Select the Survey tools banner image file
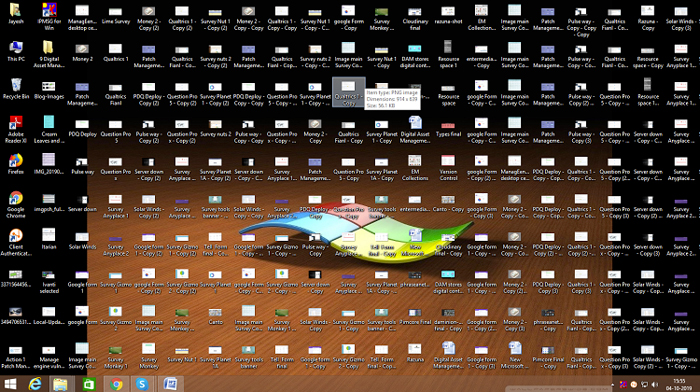The width and height of the screenshot is (700, 392). (249, 356)
